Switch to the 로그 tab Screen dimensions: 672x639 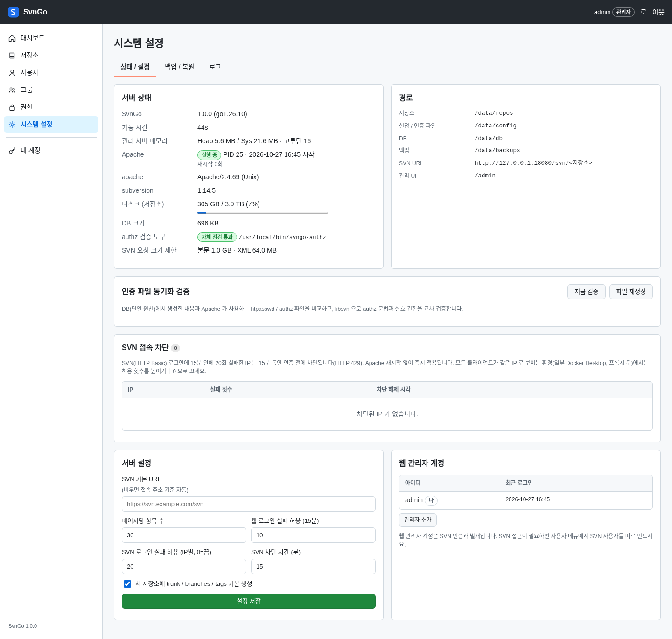point(215,67)
